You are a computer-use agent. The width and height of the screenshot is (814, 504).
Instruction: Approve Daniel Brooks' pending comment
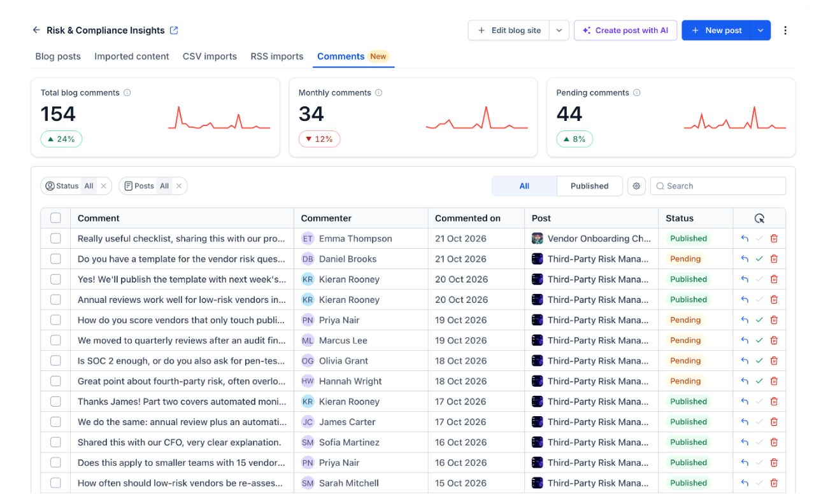click(x=759, y=259)
